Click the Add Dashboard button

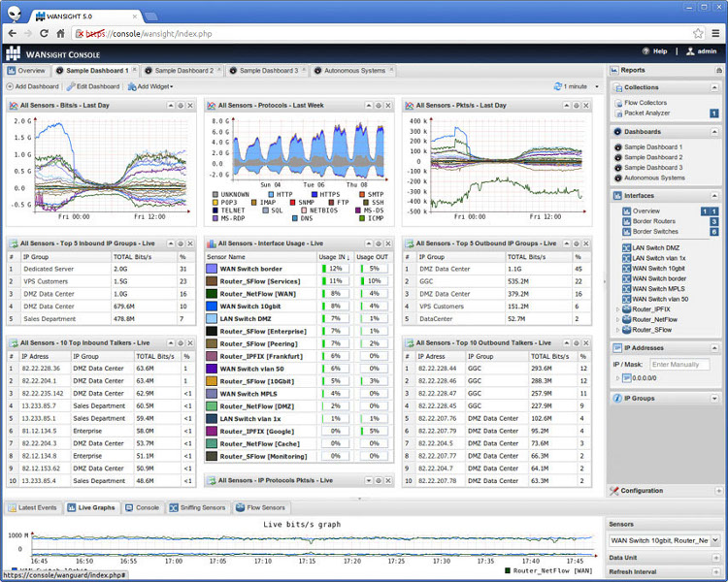pyautogui.click(x=32, y=86)
